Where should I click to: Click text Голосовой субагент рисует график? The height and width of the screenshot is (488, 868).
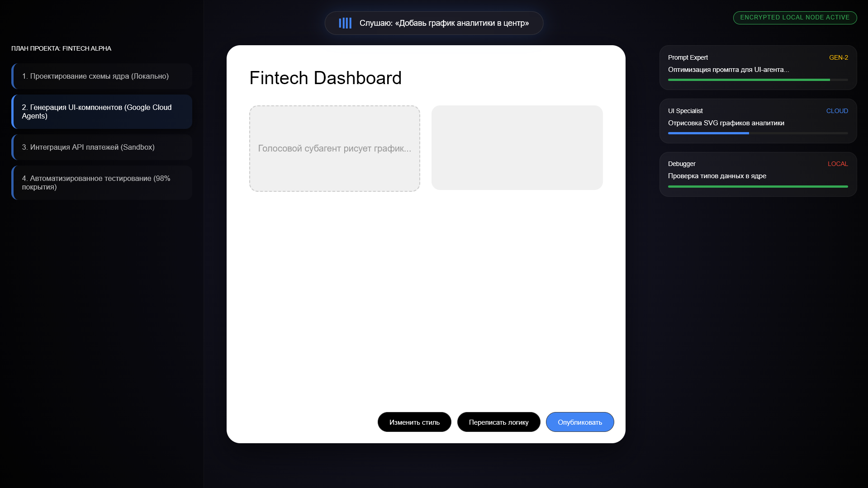click(x=335, y=148)
